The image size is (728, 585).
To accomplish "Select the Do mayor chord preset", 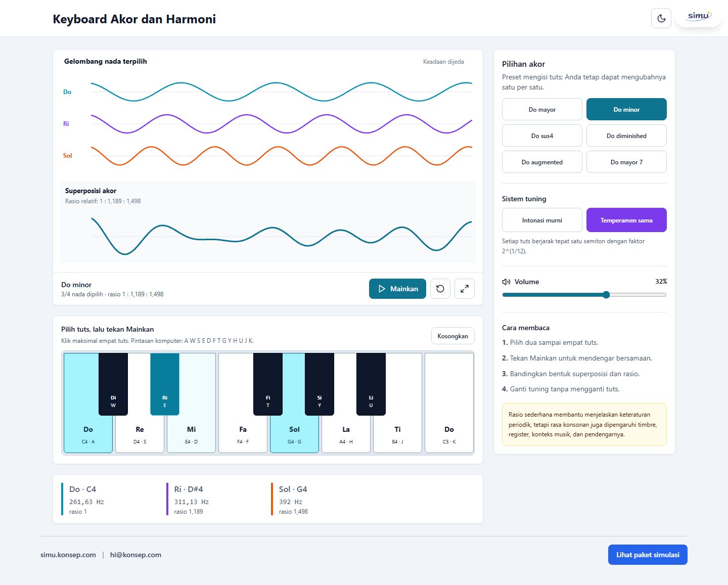I will [542, 109].
